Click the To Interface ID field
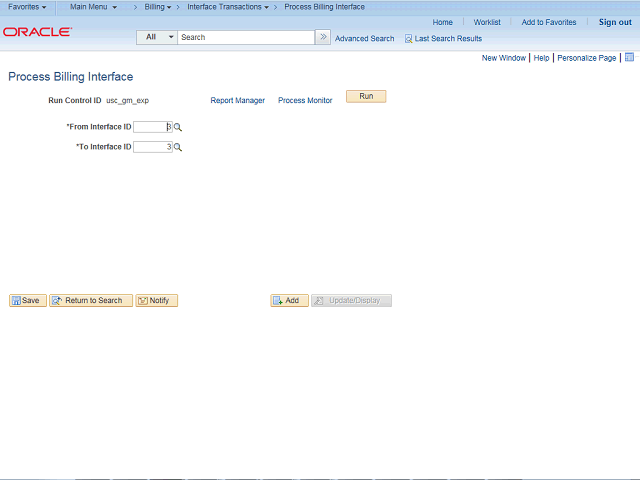Viewport: 640px width, 480px height. coord(153,147)
